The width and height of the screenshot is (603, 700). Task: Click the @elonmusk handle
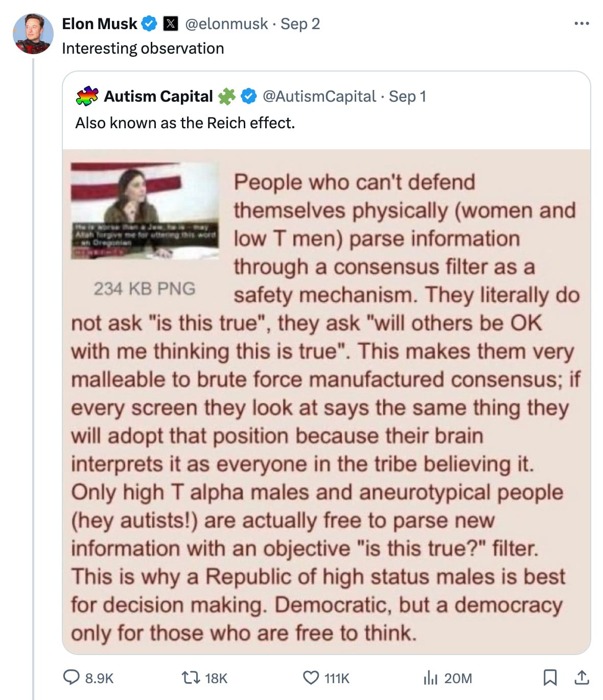click(226, 24)
